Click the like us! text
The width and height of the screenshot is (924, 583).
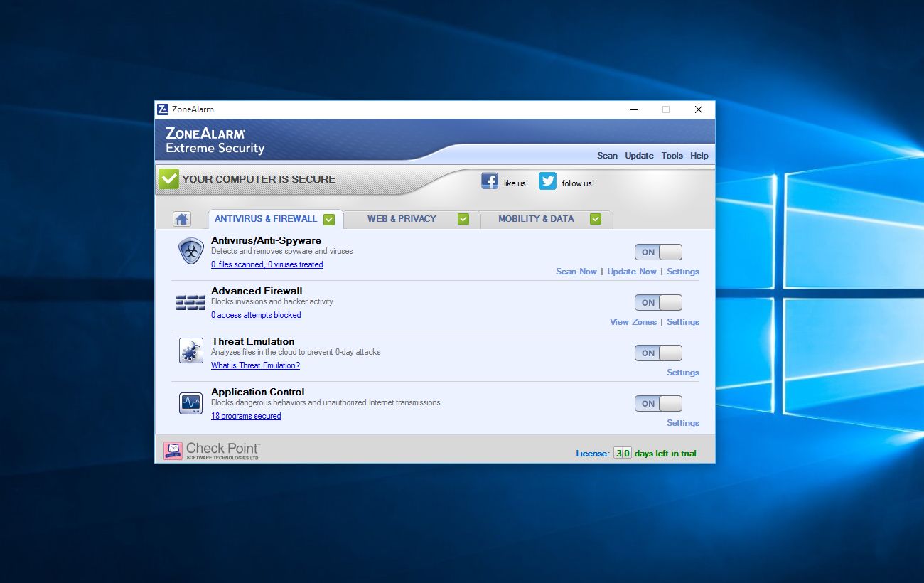[x=516, y=183]
